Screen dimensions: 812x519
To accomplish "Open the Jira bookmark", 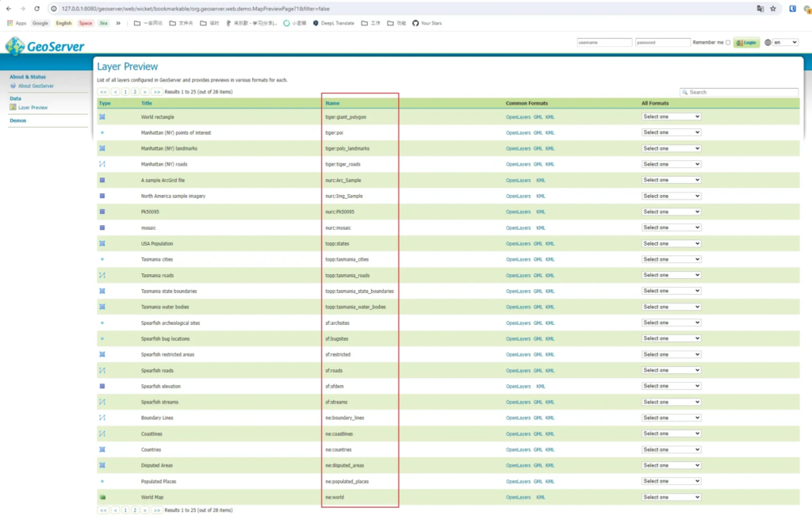I will tap(104, 23).
